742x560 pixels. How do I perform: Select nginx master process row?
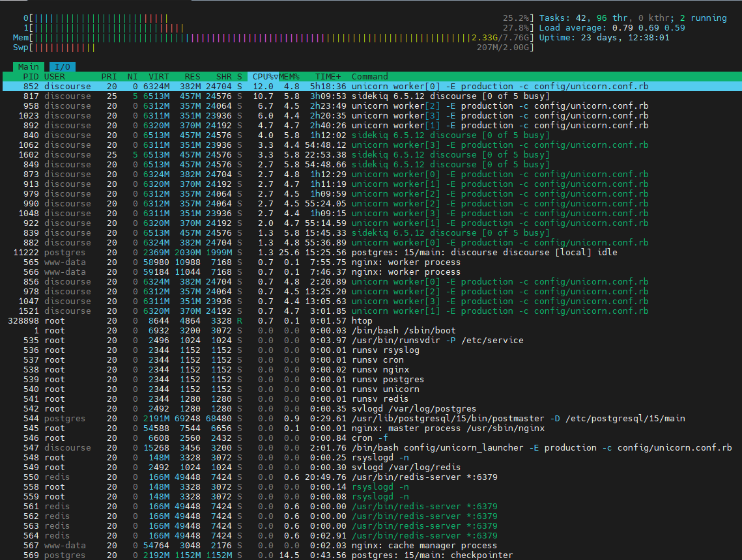click(371, 428)
